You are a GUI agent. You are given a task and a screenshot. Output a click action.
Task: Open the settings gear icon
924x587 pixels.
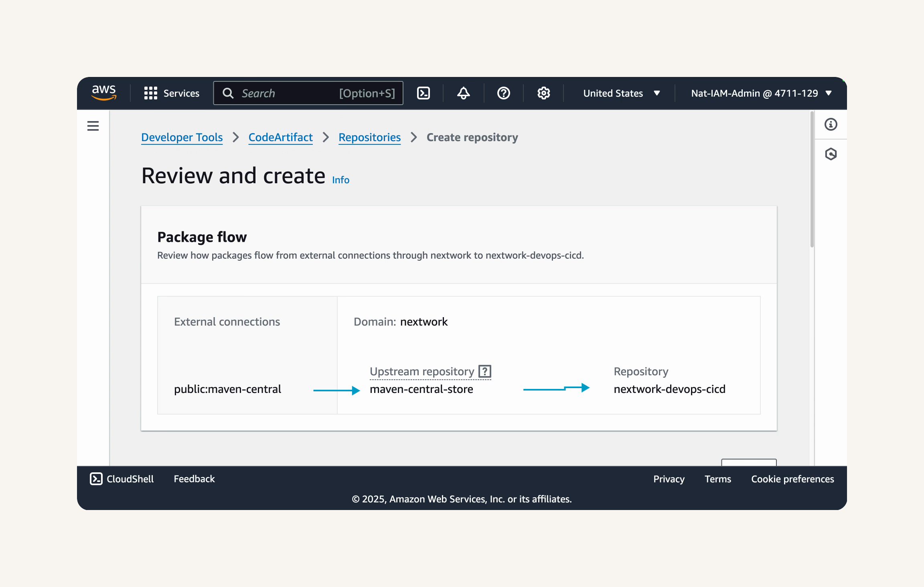coord(544,93)
